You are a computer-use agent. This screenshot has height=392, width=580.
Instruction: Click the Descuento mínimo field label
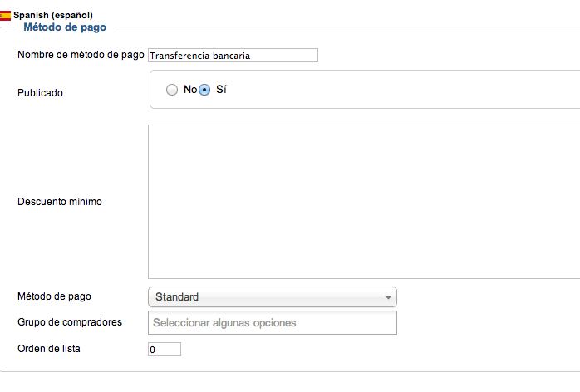click(x=60, y=202)
